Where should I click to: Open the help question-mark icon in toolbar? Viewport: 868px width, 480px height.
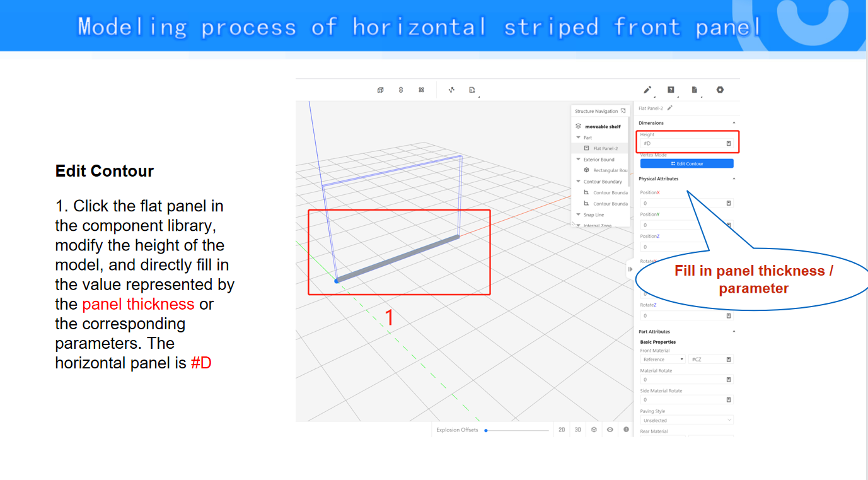tap(671, 90)
